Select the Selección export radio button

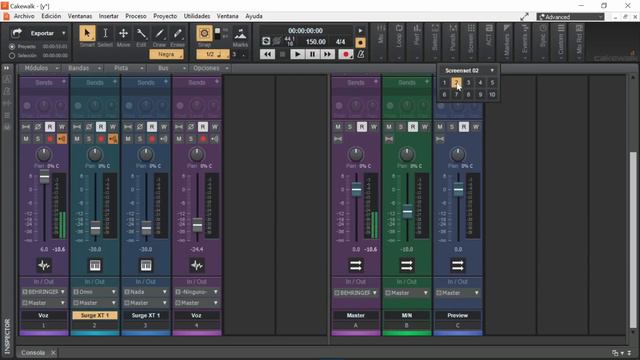[12, 56]
